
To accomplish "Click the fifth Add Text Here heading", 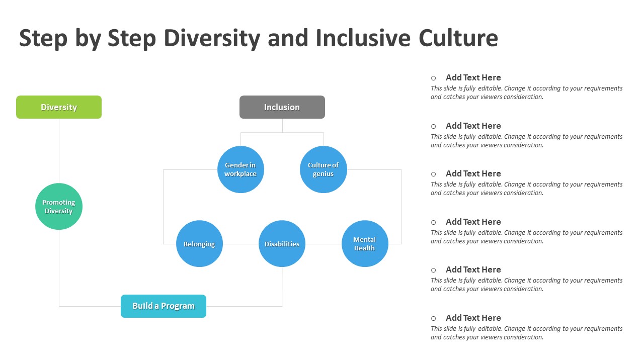I will click(473, 269).
